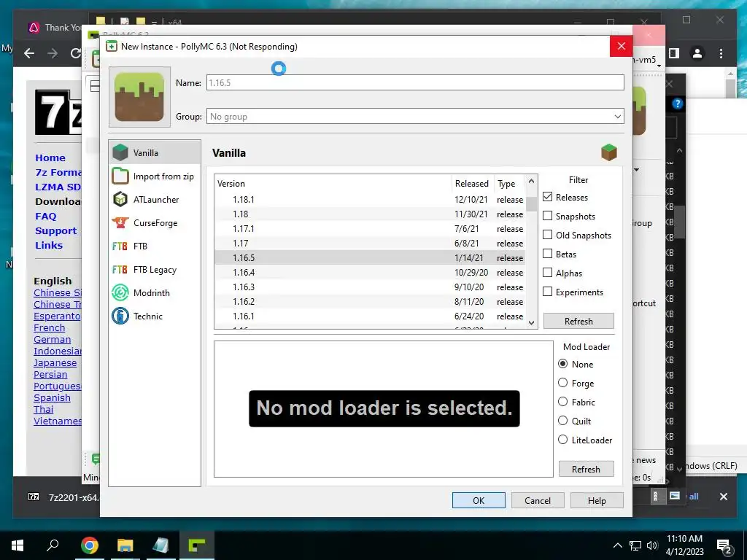Screen dimensions: 747x560
Task: Click the network tray icon
Action: pyautogui.click(x=635, y=545)
